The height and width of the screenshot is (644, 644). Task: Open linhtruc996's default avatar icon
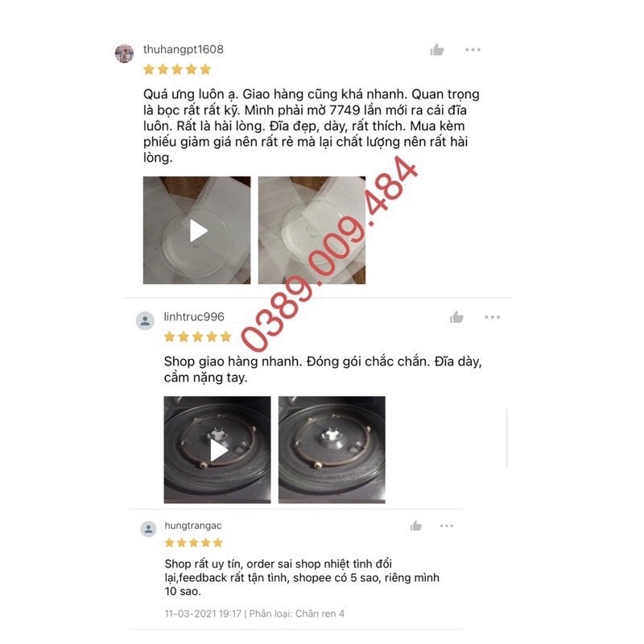click(x=145, y=320)
